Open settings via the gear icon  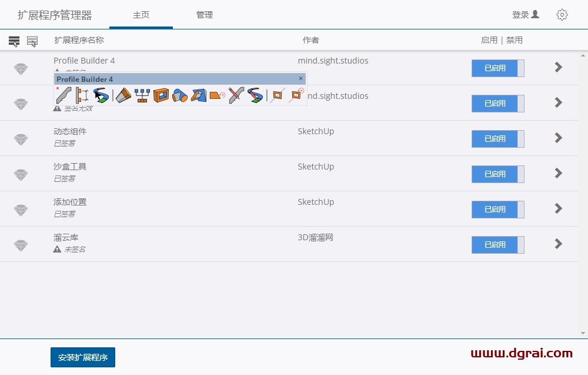click(562, 15)
